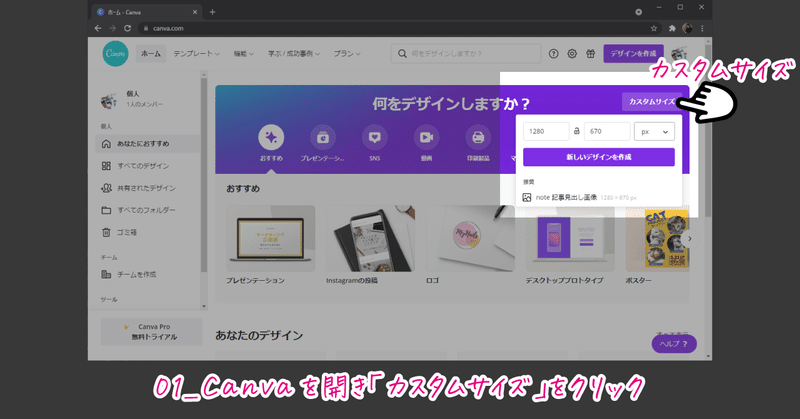This screenshot has height=419, width=800.
Task: Expand the 機能 menu
Action: tap(243, 54)
